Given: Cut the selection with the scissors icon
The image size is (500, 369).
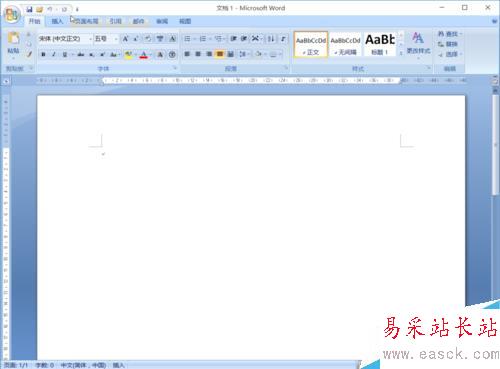Looking at the screenshot, I should coord(29,34).
